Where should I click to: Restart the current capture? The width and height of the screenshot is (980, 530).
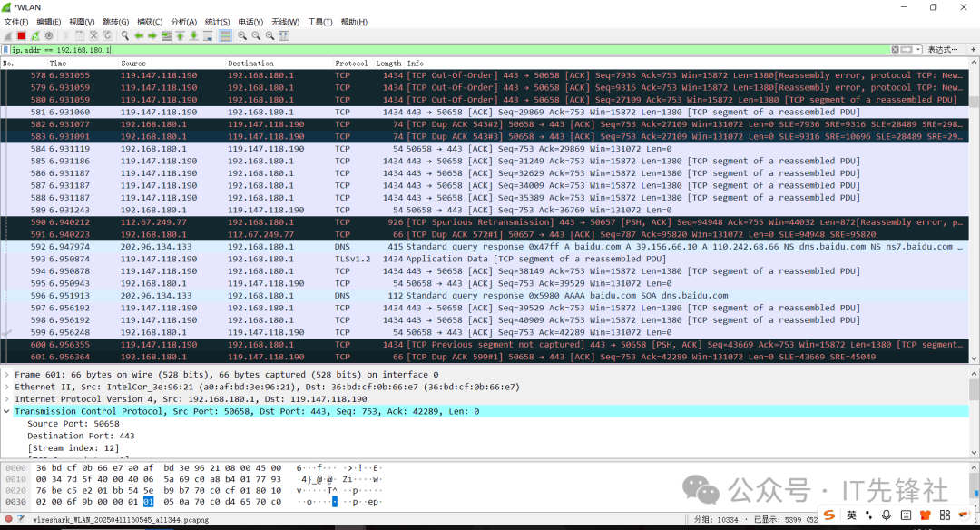tap(34, 35)
